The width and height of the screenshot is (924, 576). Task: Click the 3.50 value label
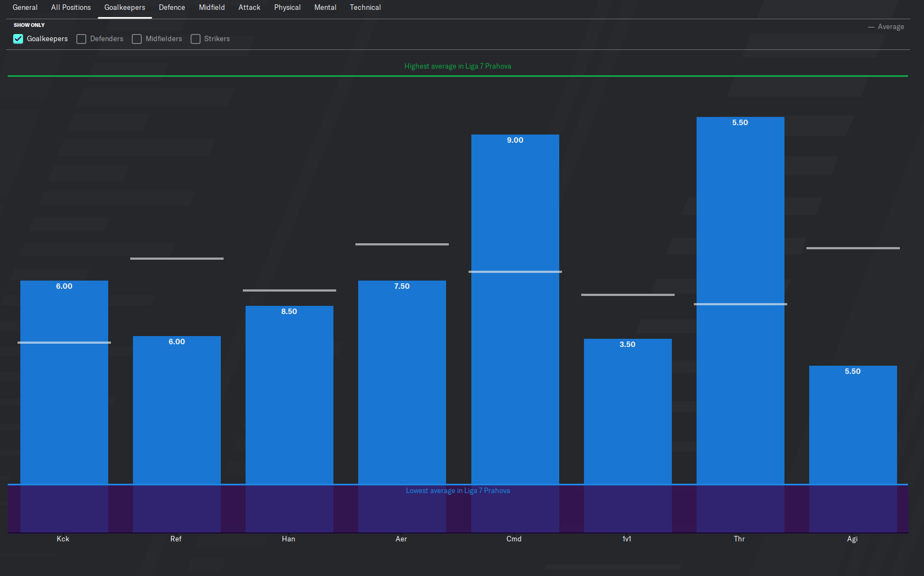pyautogui.click(x=627, y=345)
